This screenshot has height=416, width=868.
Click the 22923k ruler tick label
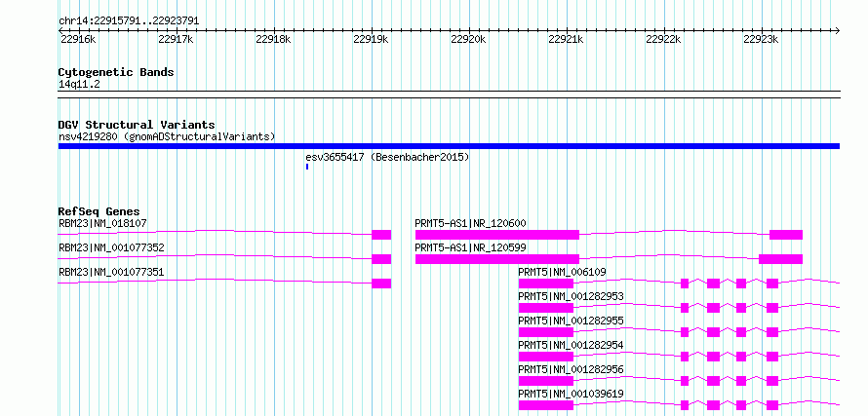pyautogui.click(x=760, y=39)
